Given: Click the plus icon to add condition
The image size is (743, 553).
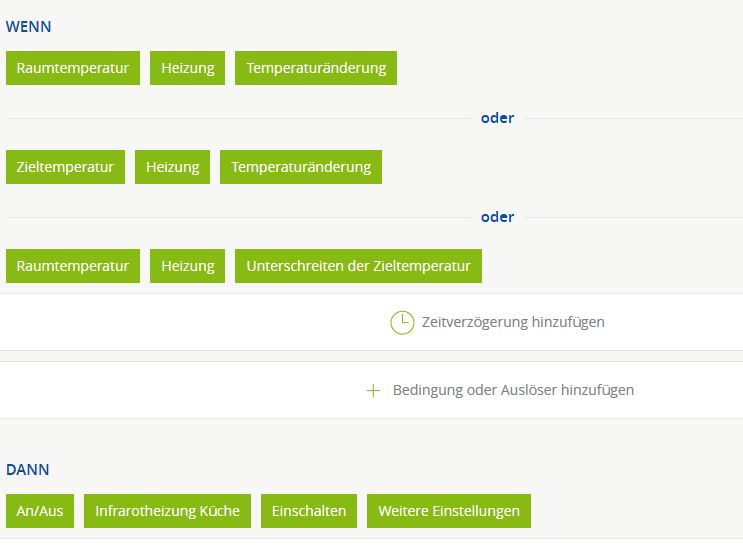Looking at the screenshot, I should click(x=373, y=390).
